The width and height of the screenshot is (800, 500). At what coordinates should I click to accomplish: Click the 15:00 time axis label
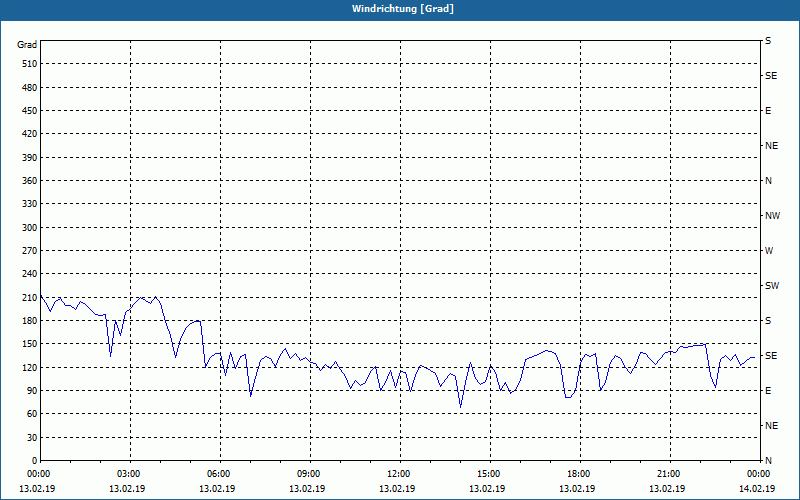tap(490, 473)
